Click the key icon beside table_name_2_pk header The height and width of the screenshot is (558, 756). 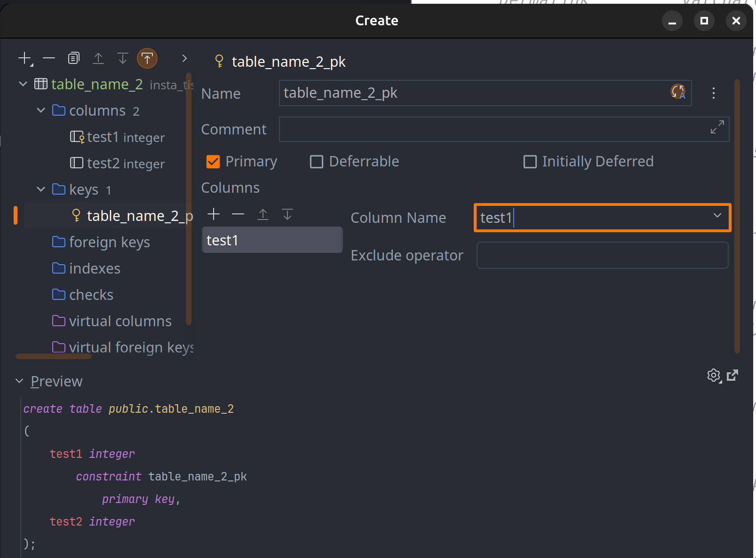pos(219,61)
